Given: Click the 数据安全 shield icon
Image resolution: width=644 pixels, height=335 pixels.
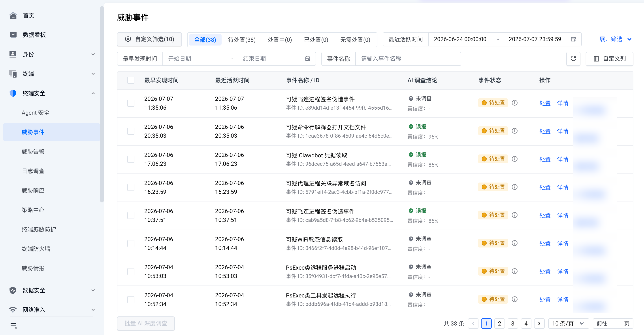Looking at the screenshot, I should pyautogui.click(x=13, y=290).
